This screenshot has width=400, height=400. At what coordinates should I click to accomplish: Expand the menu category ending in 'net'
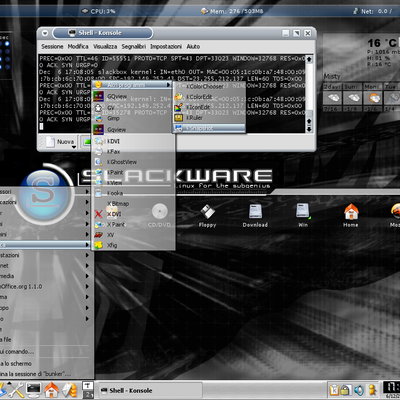46,266
